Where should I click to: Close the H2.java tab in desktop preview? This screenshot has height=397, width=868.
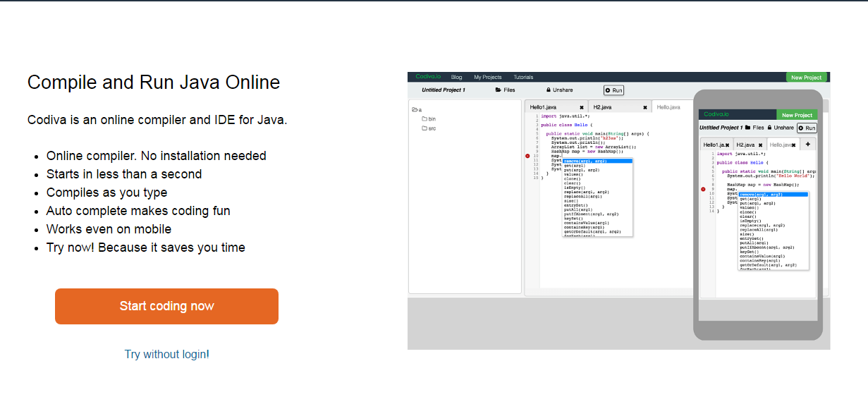coord(644,108)
